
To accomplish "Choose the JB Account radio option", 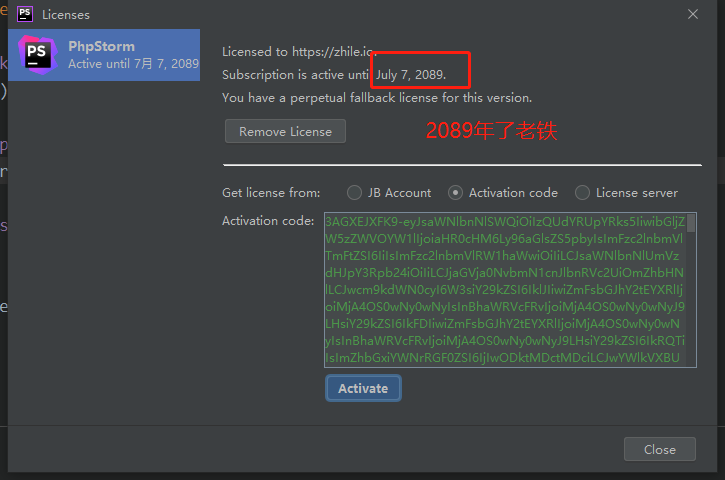I will [355, 193].
